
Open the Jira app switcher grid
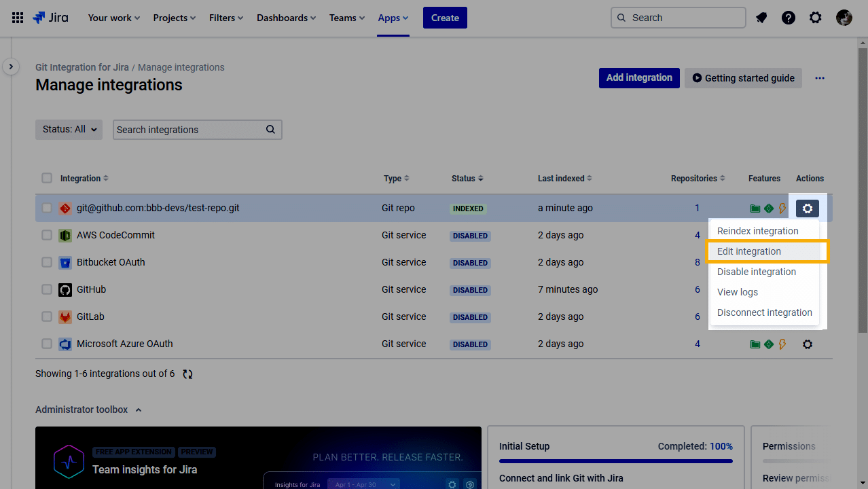pos(18,18)
